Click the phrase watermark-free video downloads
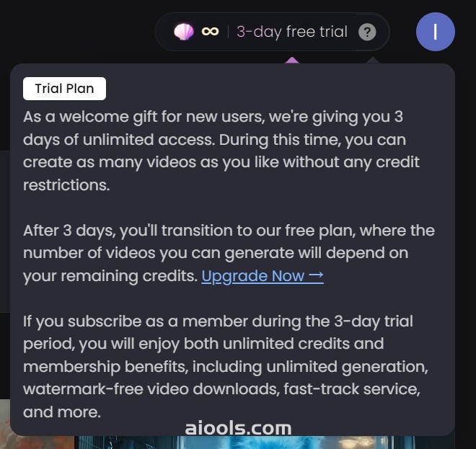The height and width of the screenshot is (449, 476). pyautogui.click(x=151, y=389)
